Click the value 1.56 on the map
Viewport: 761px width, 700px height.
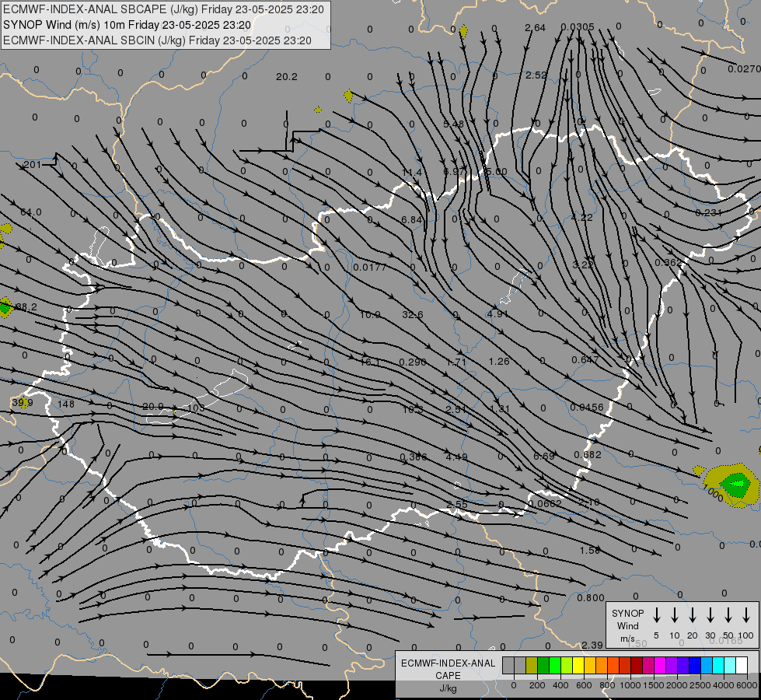pos(590,551)
